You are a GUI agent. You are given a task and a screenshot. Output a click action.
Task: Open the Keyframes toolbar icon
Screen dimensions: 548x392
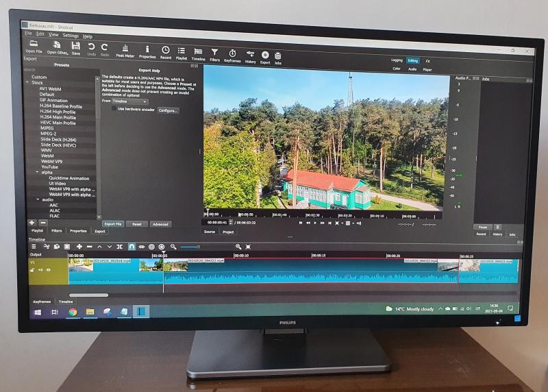232,56
